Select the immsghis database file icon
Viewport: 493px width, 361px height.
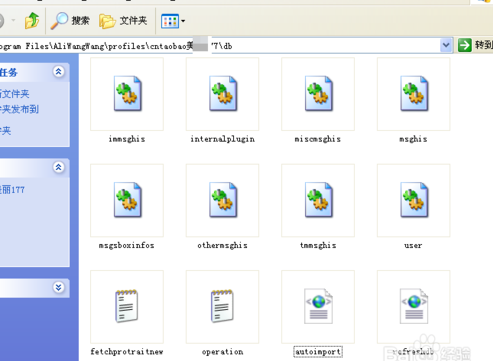pos(127,94)
